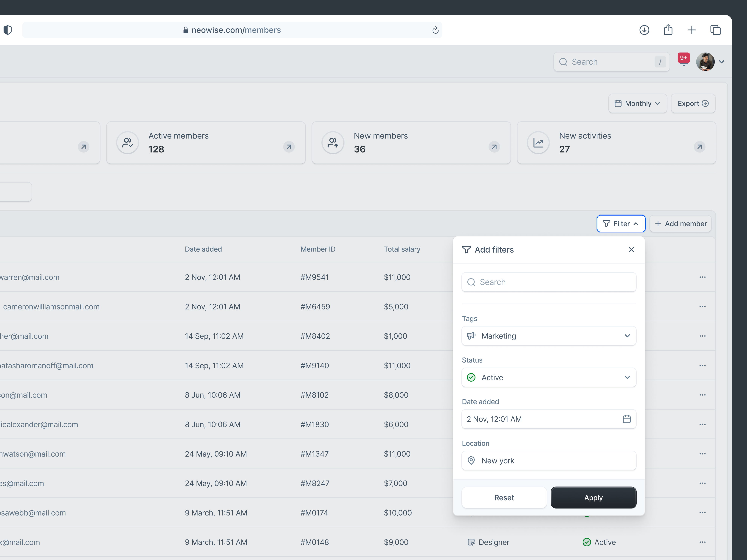
Task: Open the New activities expand arrow
Action: pos(699,147)
